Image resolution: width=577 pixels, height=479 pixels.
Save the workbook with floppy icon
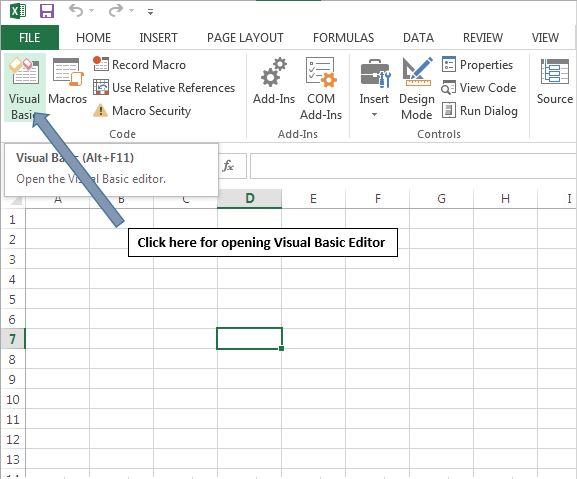(x=47, y=11)
